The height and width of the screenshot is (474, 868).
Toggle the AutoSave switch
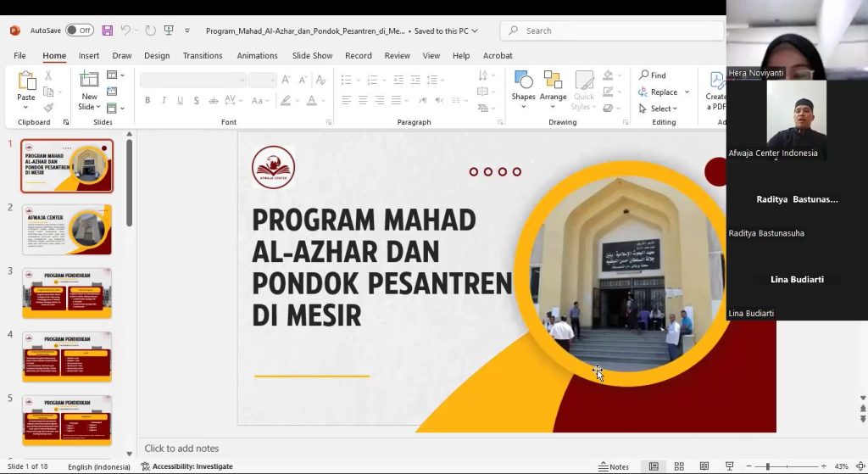point(79,31)
